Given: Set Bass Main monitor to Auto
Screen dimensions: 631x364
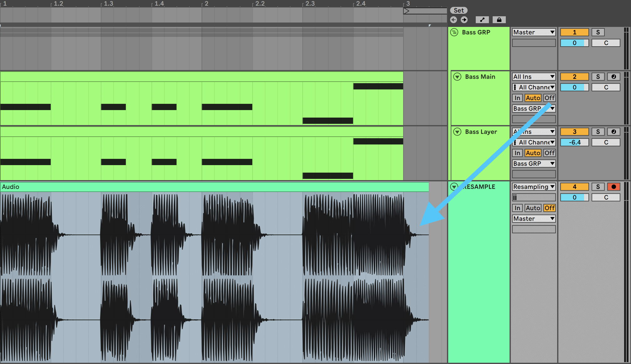Looking at the screenshot, I should coord(533,98).
